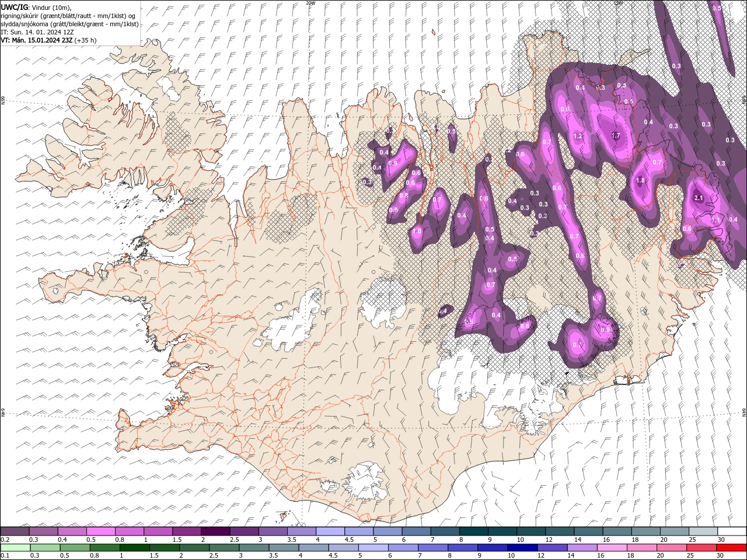Click the "VT: Mán. 15.01.2024 23Z" valid time
This screenshot has height=560, width=747.
point(37,40)
